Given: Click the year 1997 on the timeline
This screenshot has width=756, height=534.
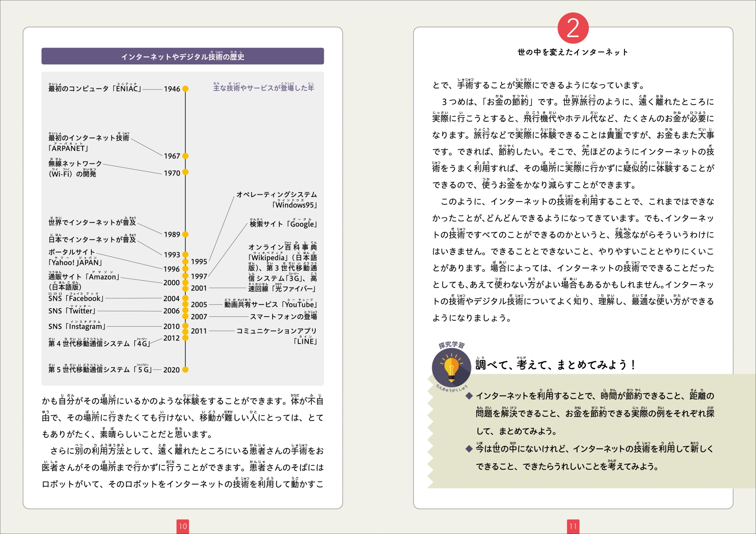Looking at the screenshot, I should (199, 276).
